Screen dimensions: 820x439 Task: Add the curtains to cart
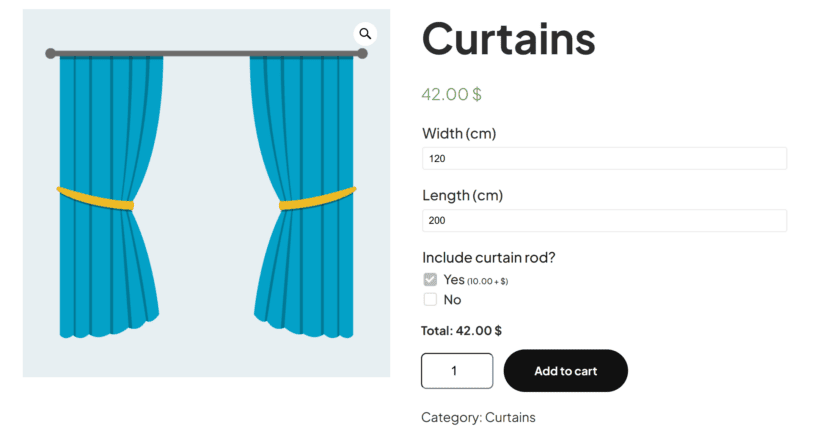(x=565, y=371)
